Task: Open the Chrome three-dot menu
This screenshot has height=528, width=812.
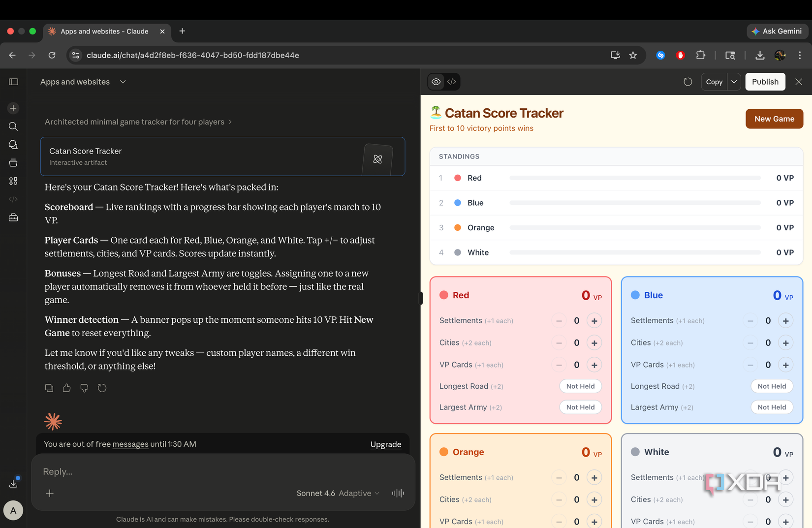Action: [x=800, y=55]
